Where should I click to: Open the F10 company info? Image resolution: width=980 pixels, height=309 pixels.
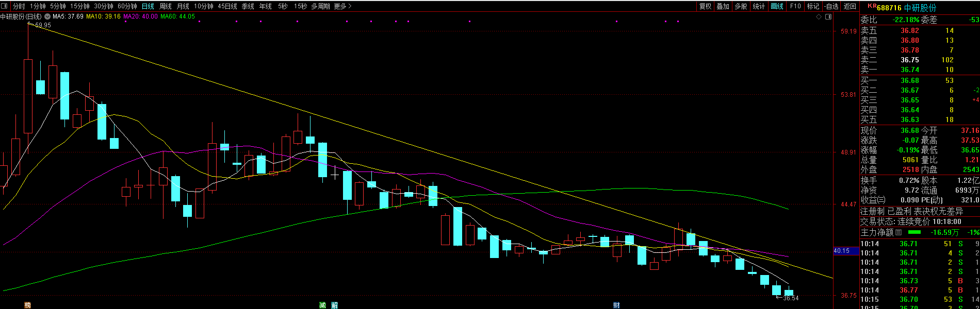(x=795, y=6)
